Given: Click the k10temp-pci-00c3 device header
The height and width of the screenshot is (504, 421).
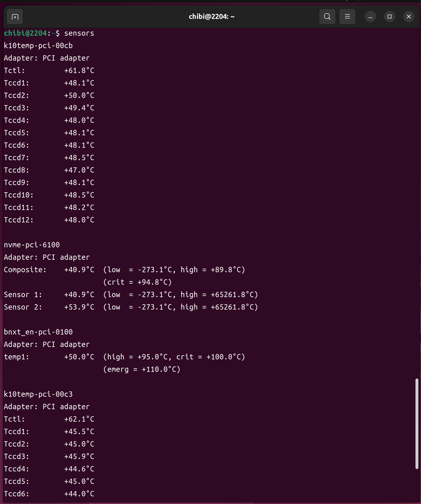Looking at the screenshot, I should 38,394.
